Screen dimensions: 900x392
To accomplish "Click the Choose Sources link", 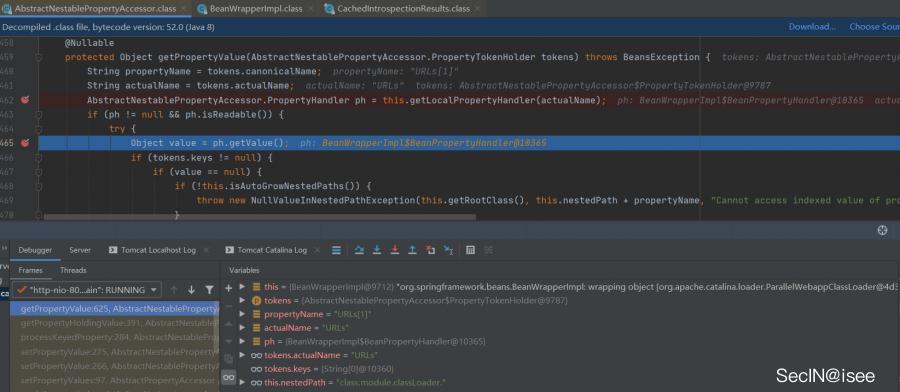I will (875, 27).
